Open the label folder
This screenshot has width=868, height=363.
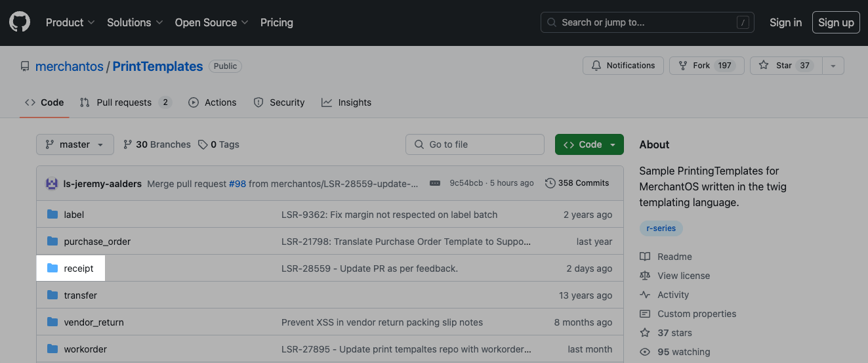point(74,215)
